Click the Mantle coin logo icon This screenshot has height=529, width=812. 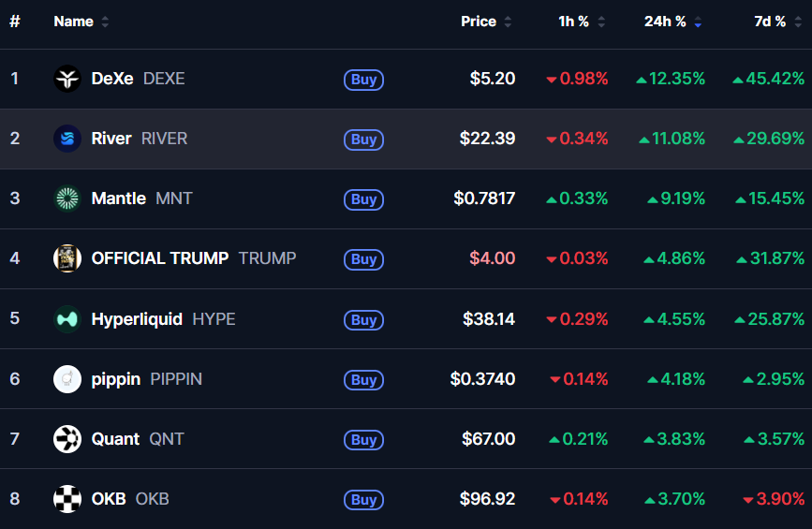pyautogui.click(x=67, y=198)
